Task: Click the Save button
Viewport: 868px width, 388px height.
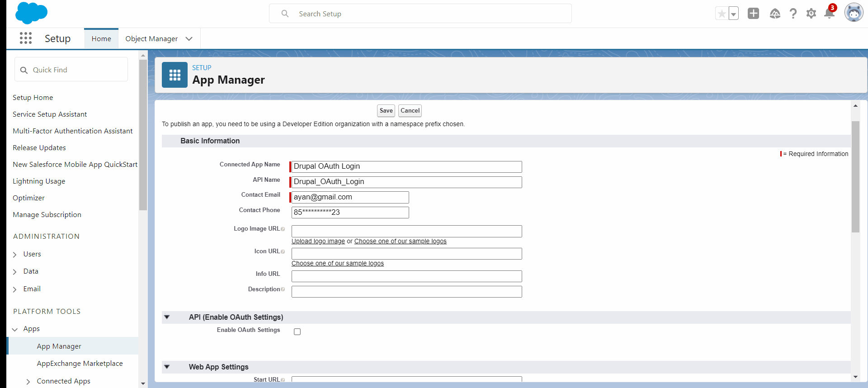Action: tap(386, 111)
